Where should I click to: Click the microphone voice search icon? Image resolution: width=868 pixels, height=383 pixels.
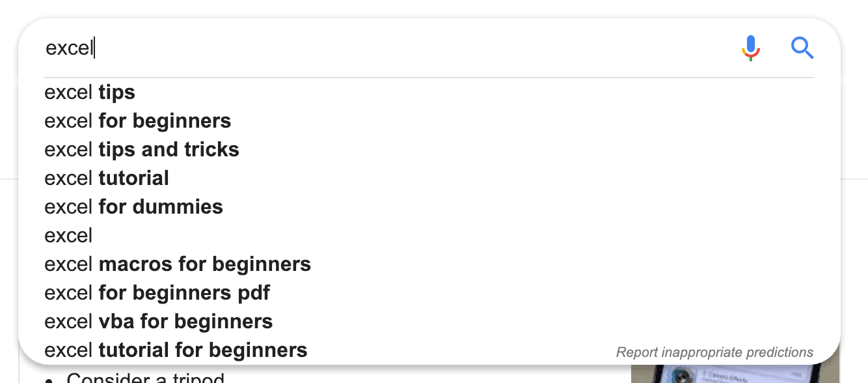coord(751,48)
